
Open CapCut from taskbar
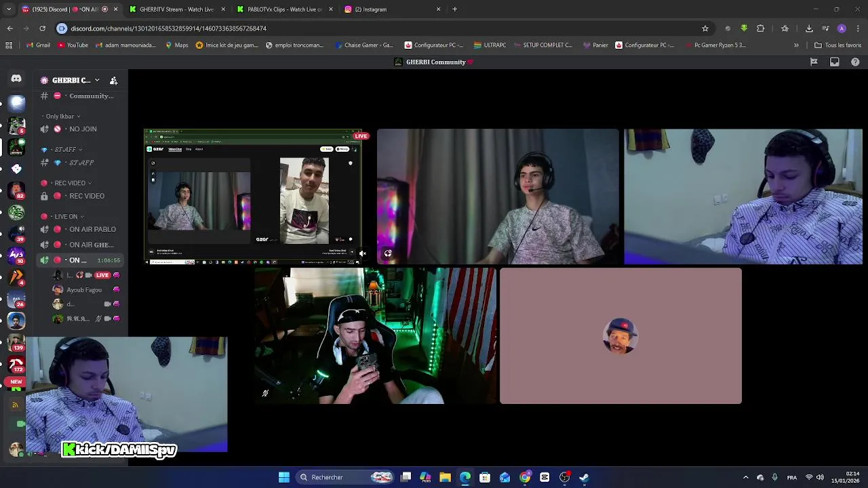coord(545,477)
